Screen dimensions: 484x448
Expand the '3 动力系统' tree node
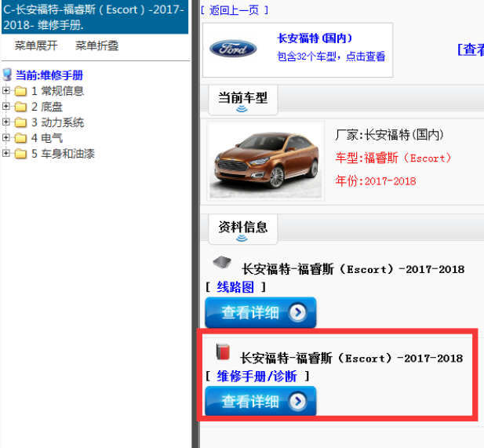[5, 122]
